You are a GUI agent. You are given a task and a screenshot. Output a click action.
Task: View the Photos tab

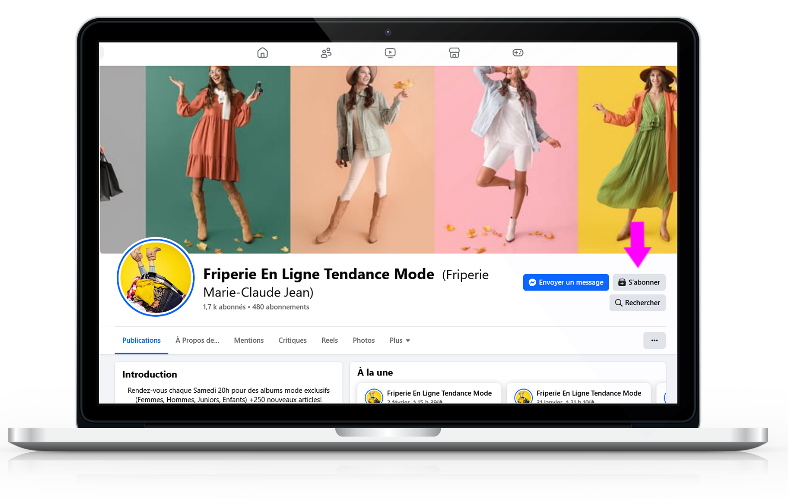pyautogui.click(x=364, y=340)
